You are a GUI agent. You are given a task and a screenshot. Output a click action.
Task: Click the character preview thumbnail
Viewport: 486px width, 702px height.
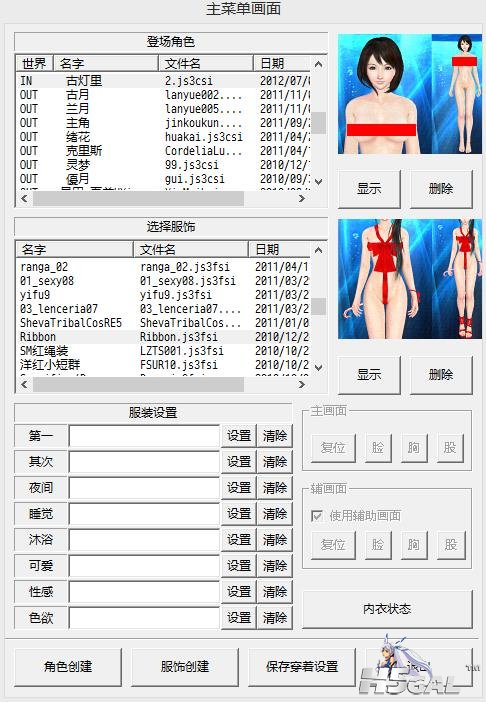point(410,94)
